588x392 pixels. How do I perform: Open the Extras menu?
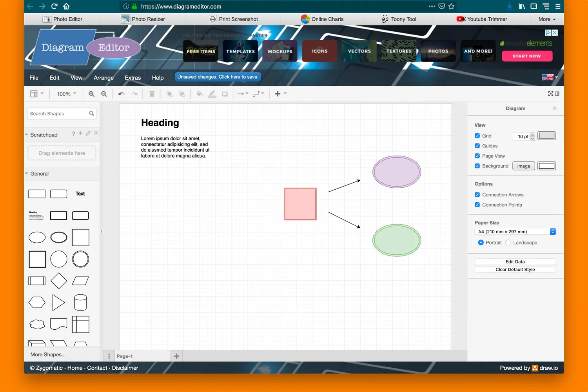(x=132, y=78)
